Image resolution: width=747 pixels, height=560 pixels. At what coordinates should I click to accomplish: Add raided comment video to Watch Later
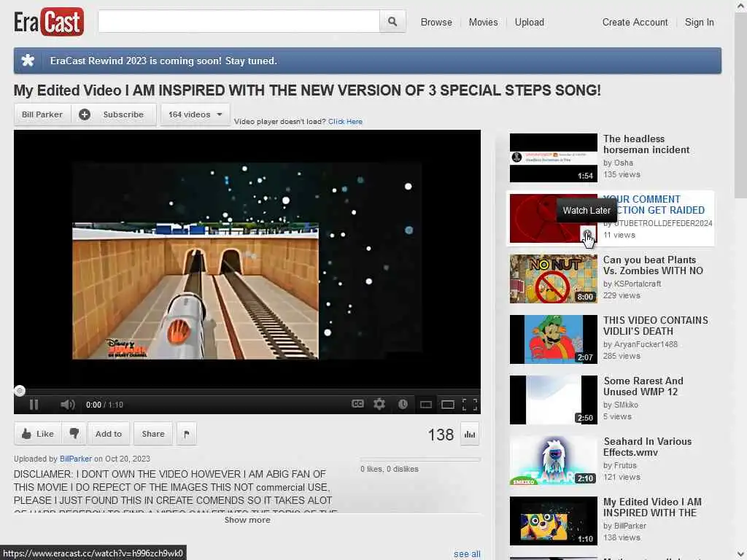[x=587, y=234]
